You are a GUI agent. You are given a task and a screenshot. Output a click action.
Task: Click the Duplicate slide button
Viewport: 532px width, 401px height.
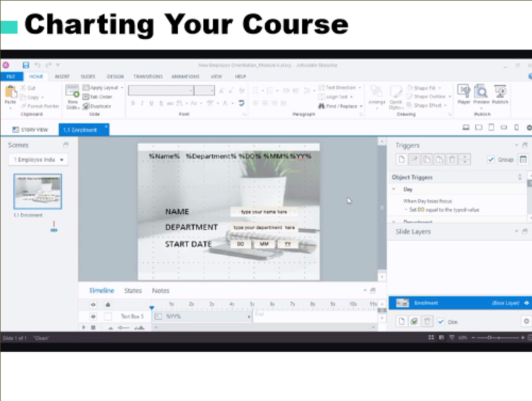(97, 106)
